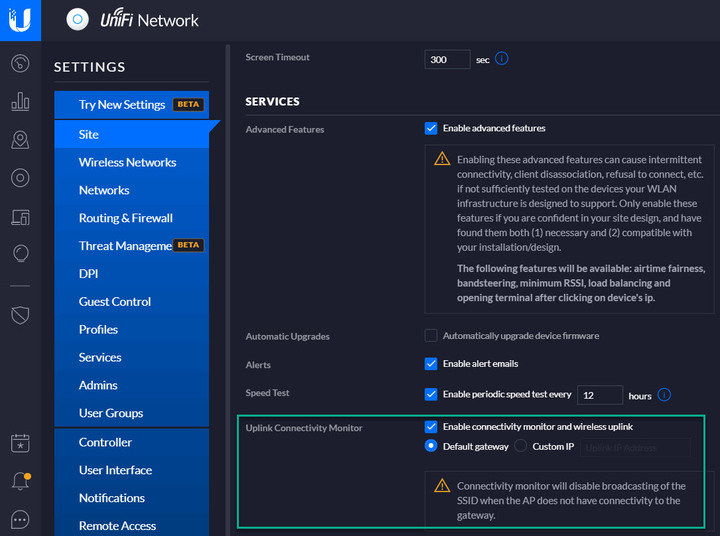720x536 pixels.
Task: Click the SERVICES section heading
Action: click(272, 102)
